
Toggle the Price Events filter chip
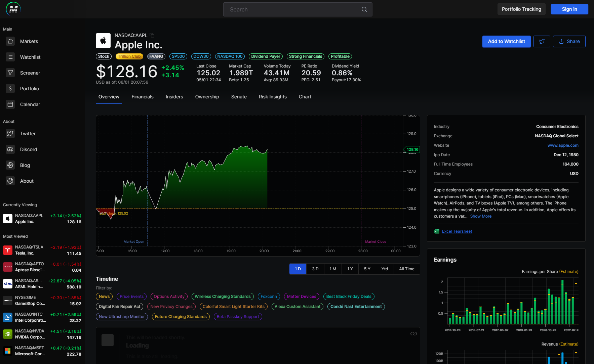(131, 296)
